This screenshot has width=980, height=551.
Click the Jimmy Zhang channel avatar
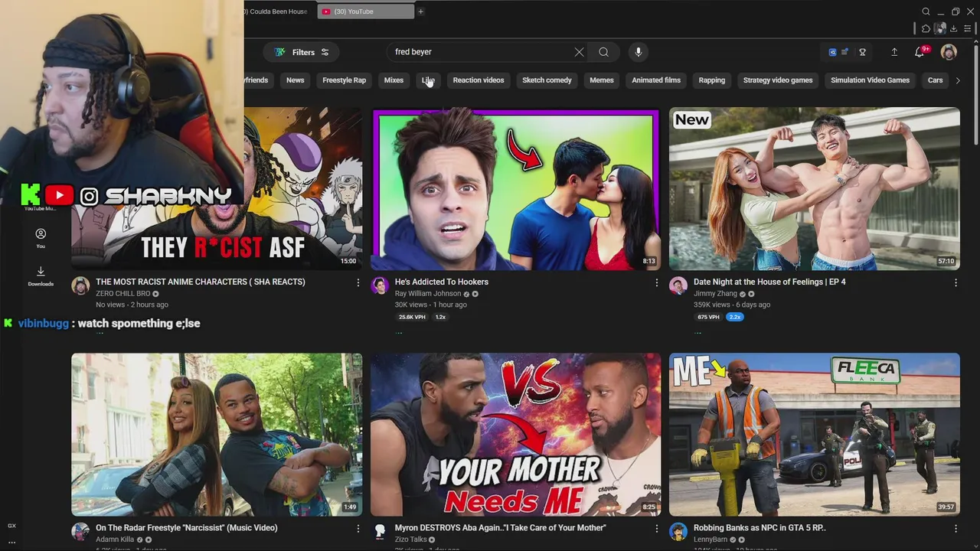pos(678,286)
